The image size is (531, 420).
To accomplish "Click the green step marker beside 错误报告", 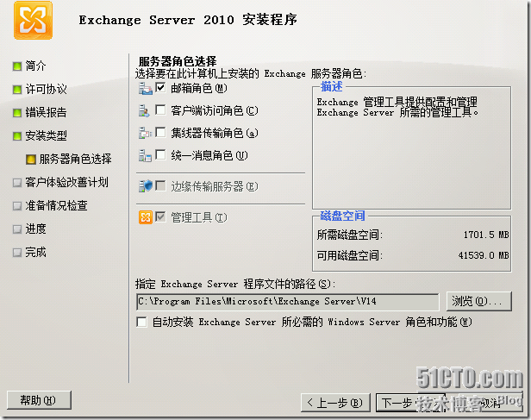I will [x=17, y=113].
